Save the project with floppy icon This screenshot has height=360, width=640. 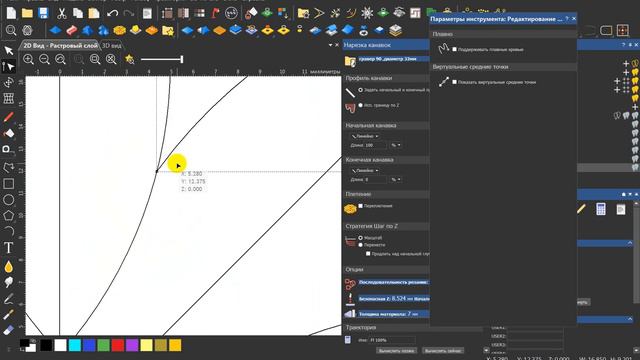coord(43,13)
